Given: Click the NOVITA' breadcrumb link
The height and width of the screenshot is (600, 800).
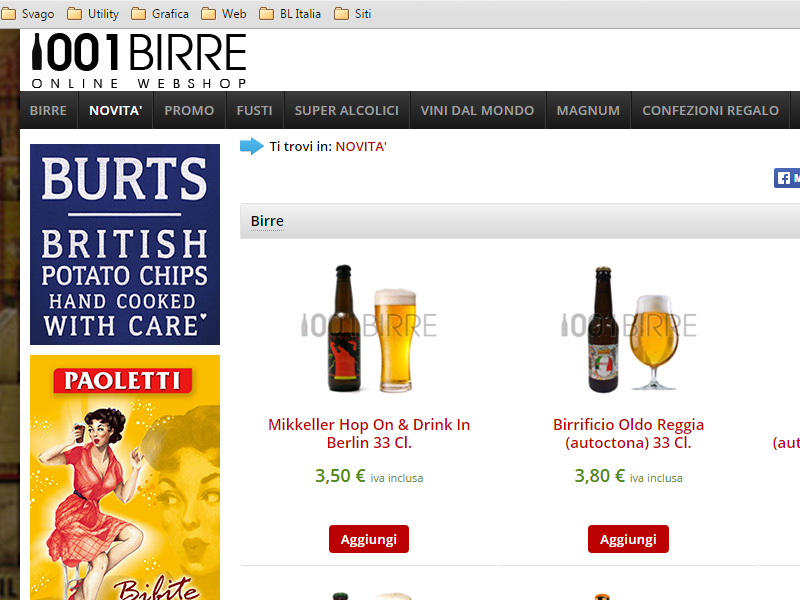Looking at the screenshot, I should (361, 146).
